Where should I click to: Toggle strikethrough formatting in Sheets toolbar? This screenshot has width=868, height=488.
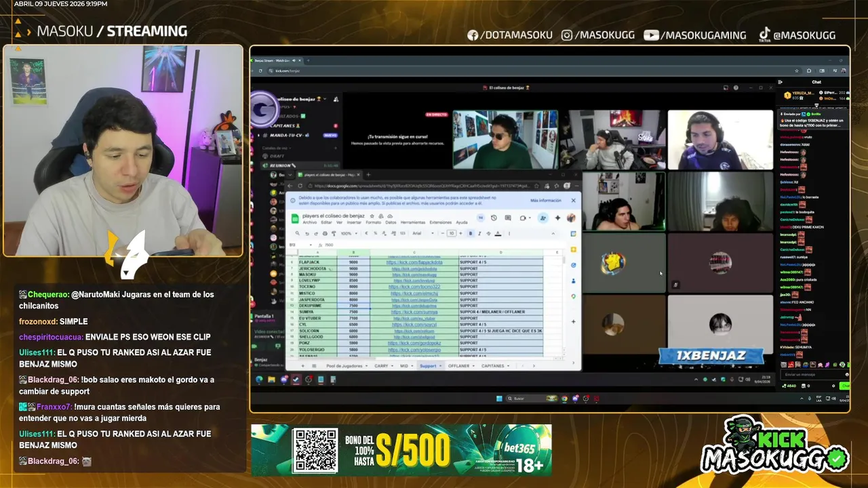[488, 233]
